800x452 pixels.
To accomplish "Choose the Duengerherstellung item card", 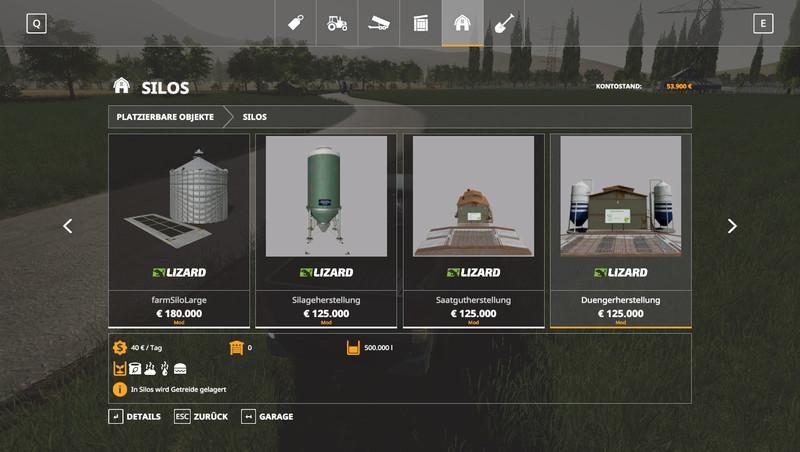I will tap(621, 231).
